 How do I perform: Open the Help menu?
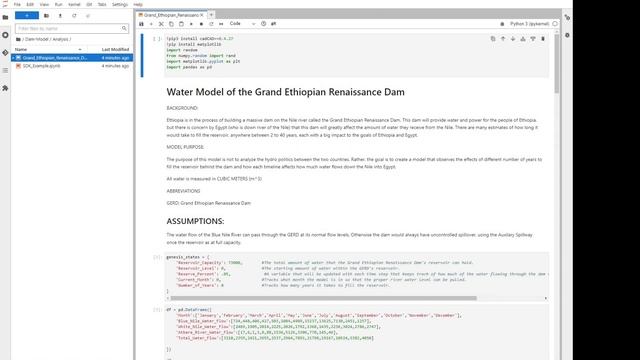click(x=138, y=4)
